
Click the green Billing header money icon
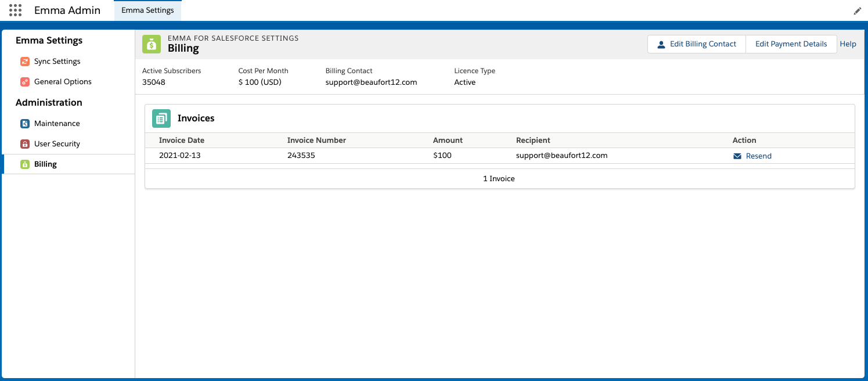pos(152,44)
